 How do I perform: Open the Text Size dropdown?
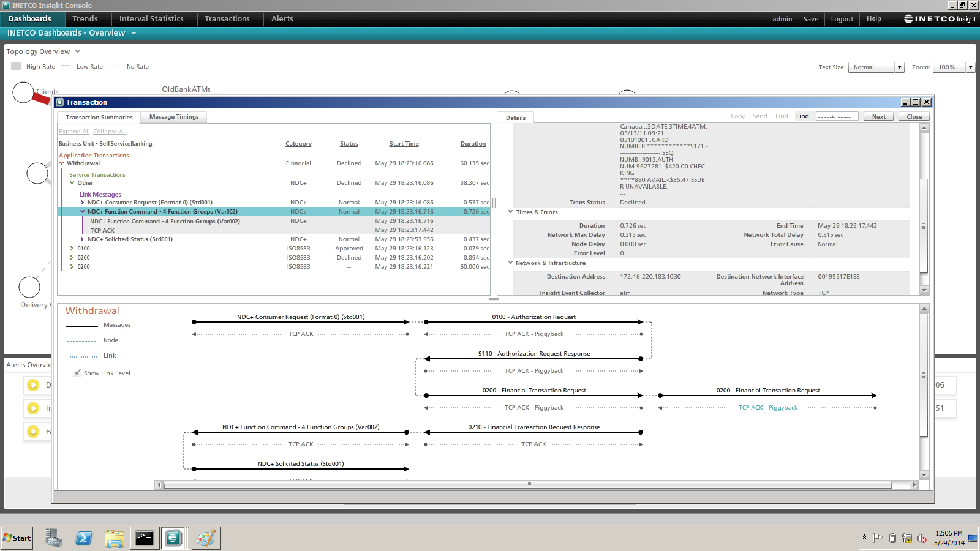click(899, 67)
